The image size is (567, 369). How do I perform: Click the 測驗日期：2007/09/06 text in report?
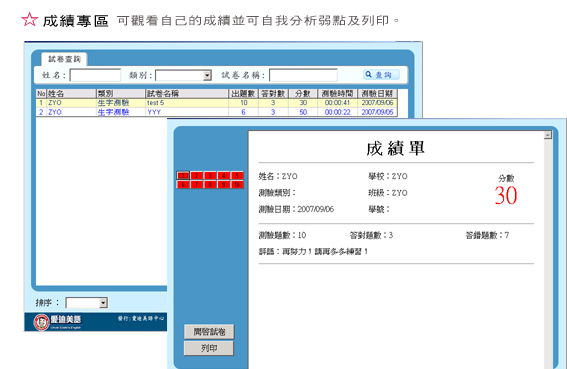click(296, 209)
